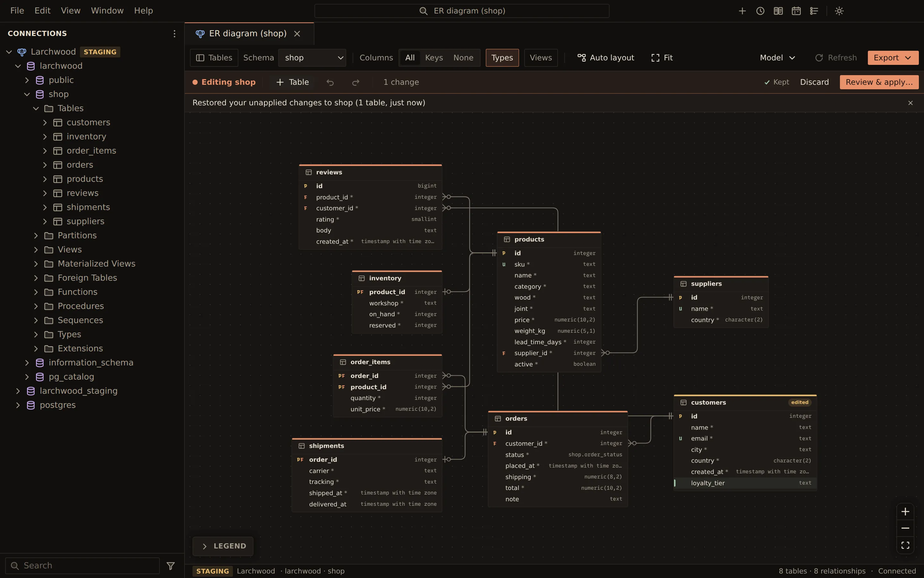
Task: Click the reviews table icon in the diagram
Action: (309, 172)
